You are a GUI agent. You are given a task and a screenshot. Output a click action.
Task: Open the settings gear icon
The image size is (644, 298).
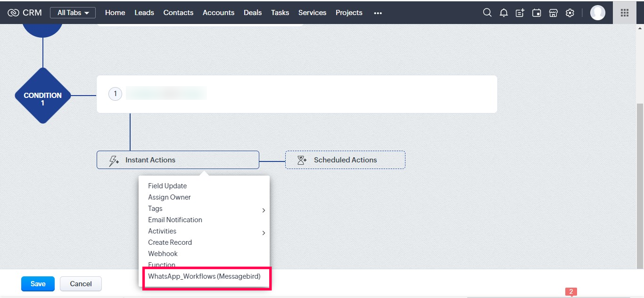(570, 13)
